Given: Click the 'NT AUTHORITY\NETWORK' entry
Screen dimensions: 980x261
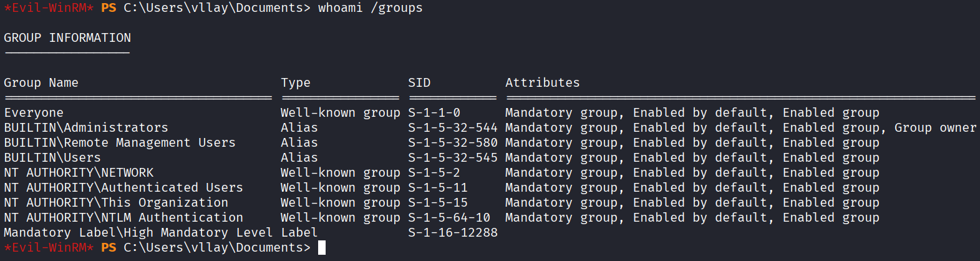Looking at the screenshot, I should 79,173.
